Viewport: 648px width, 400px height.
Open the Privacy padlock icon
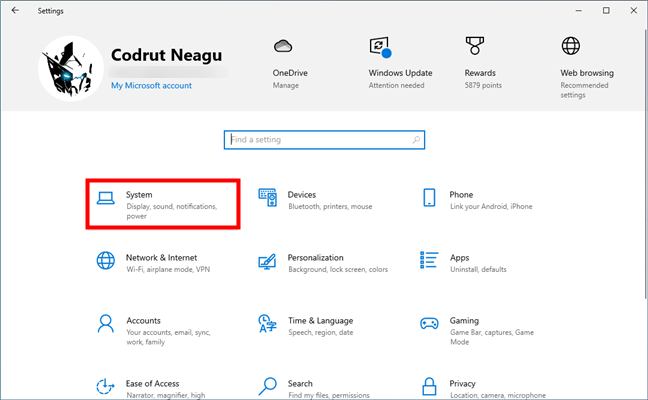tap(429, 386)
